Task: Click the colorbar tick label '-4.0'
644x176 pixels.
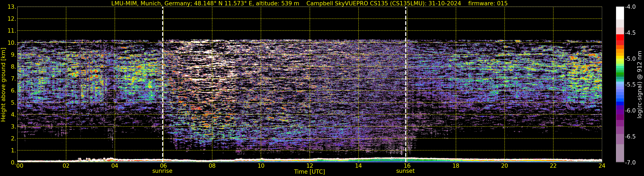Action: tap(630, 7)
